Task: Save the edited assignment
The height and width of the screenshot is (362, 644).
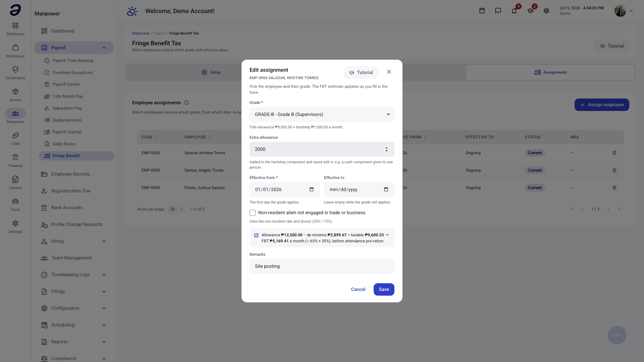Action: pyautogui.click(x=384, y=289)
